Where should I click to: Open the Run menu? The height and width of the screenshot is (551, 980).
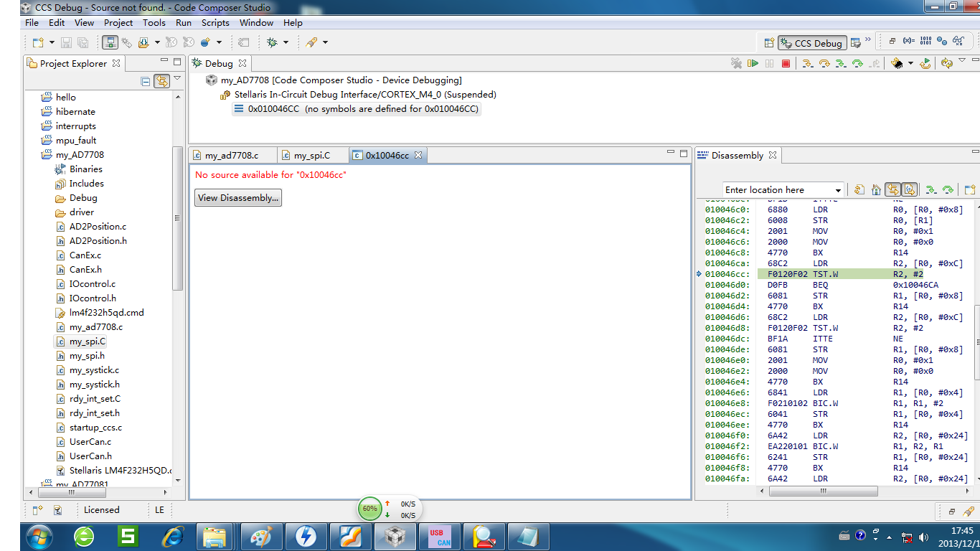point(184,23)
